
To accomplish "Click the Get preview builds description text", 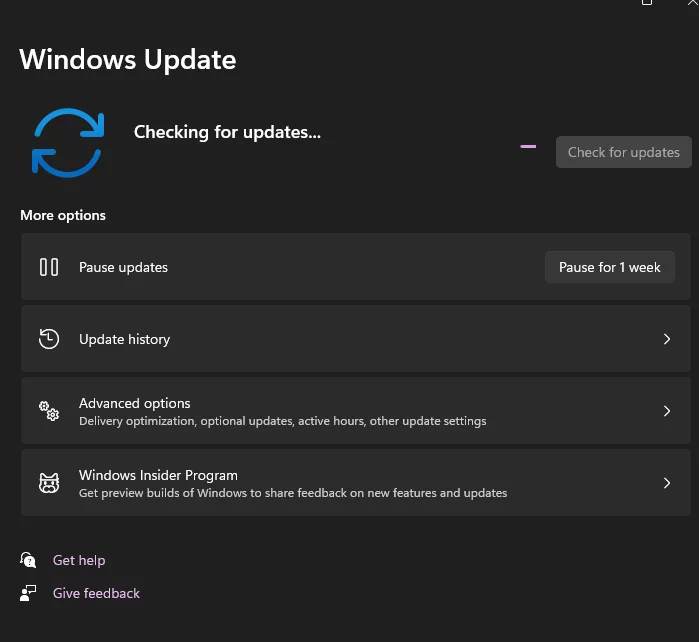I will (x=293, y=493).
